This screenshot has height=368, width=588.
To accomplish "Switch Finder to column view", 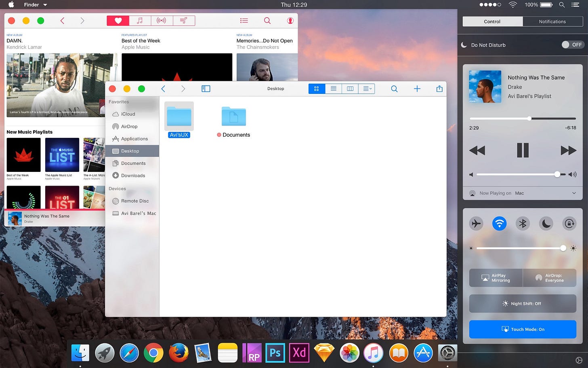I will point(350,89).
